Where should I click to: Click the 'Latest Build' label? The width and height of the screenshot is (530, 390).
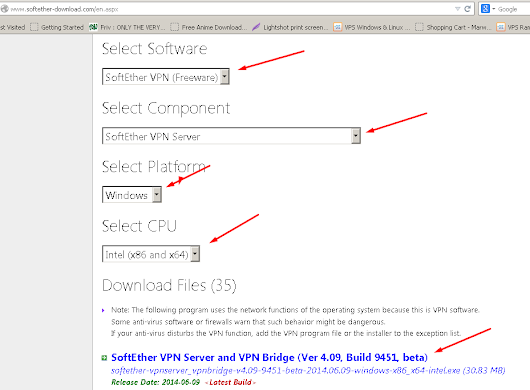click(230, 382)
